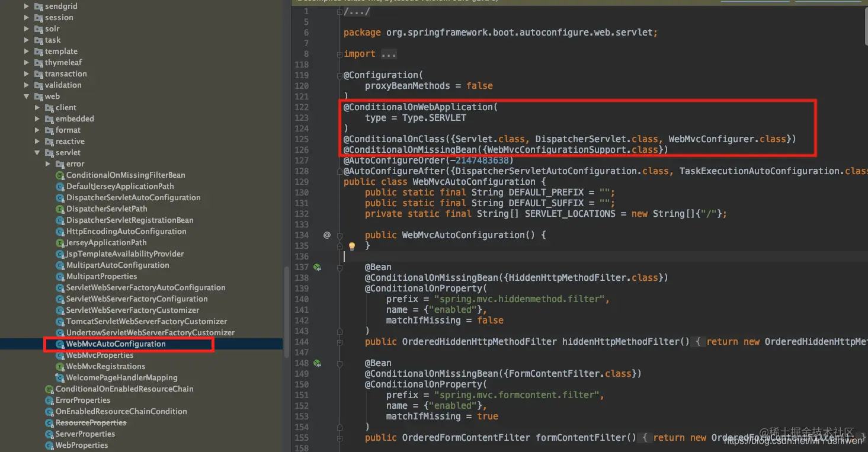Click WelcomePageHandlerMapping class icon

pyautogui.click(x=60, y=378)
